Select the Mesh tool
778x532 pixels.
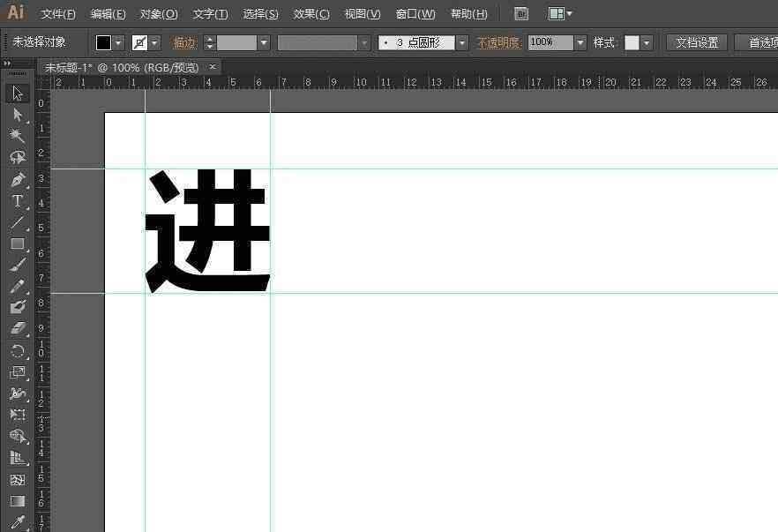tap(18, 479)
